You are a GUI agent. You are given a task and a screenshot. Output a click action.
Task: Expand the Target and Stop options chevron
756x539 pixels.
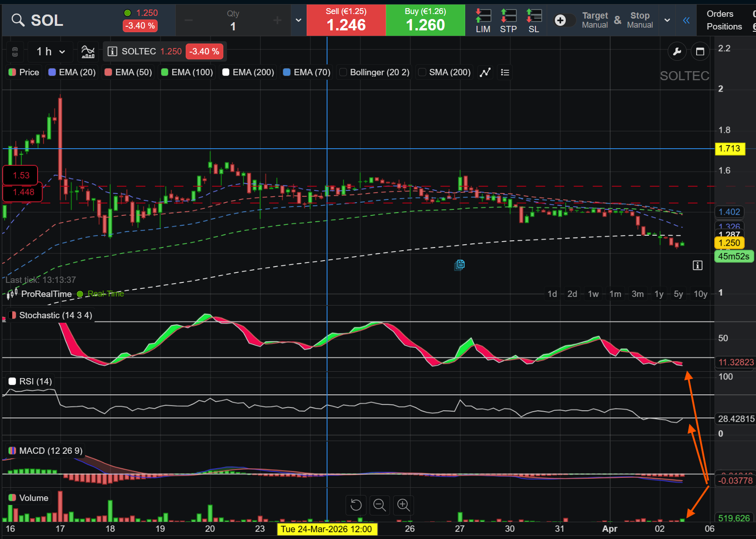pos(667,20)
